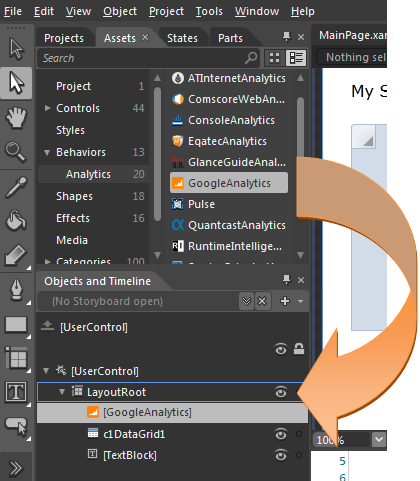Select the Zoom magnifier tool
The image size is (420, 481).
point(15,152)
